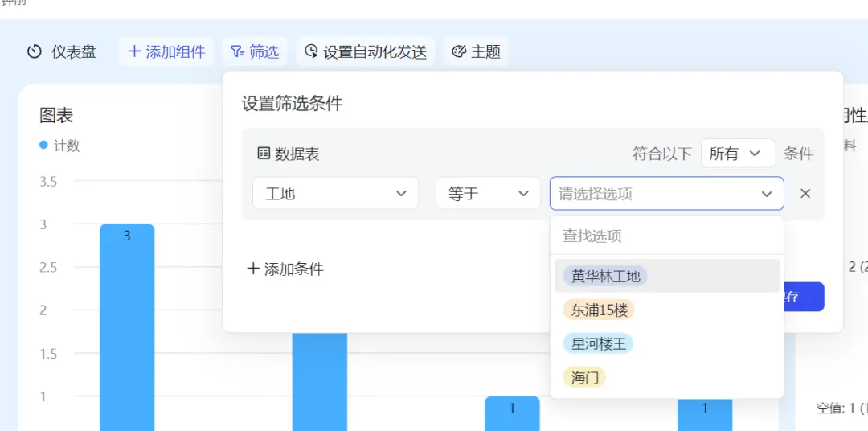
Task: Click the chart bar labeled 3
Action: pyautogui.click(x=127, y=326)
